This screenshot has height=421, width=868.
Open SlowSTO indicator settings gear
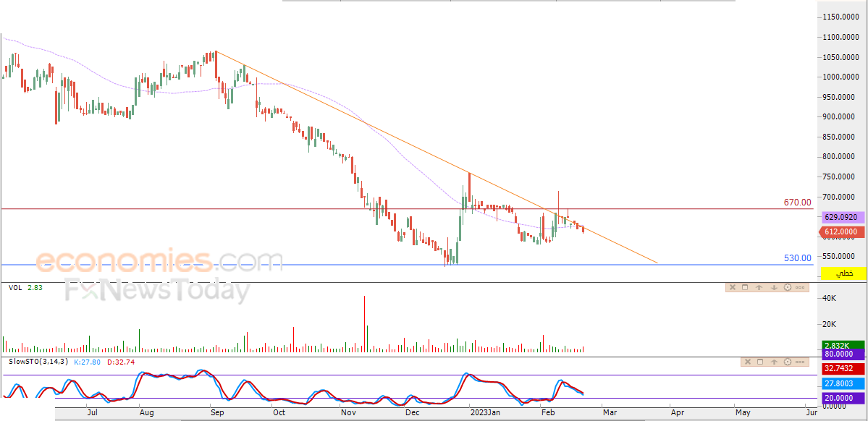(788, 362)
